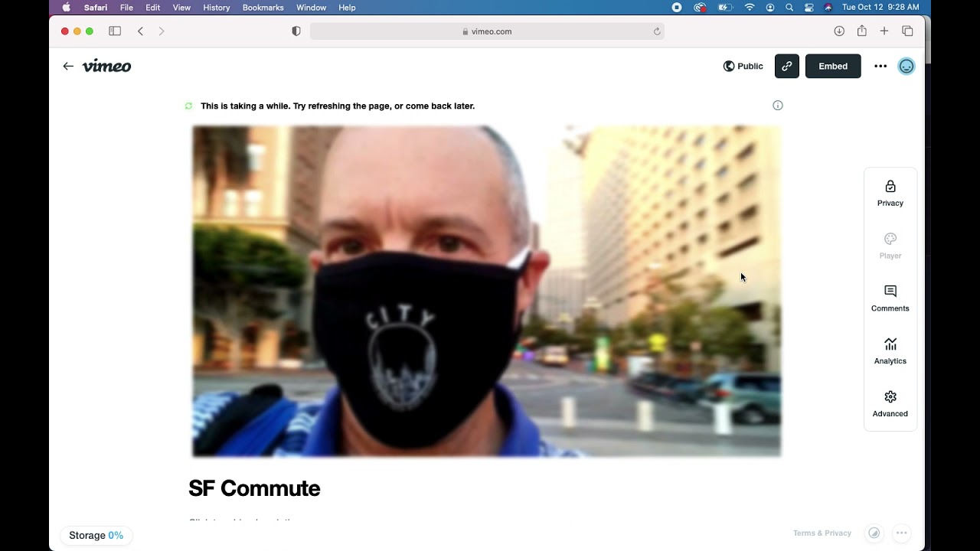Open the Apple menu
Viewport: 980px width, 551px height.
[x=66, y=8]
